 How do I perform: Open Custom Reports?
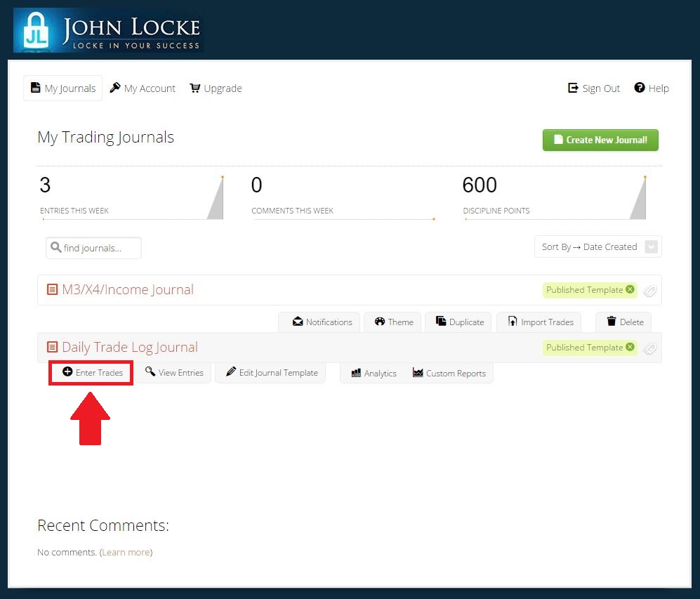pos(449,373)
